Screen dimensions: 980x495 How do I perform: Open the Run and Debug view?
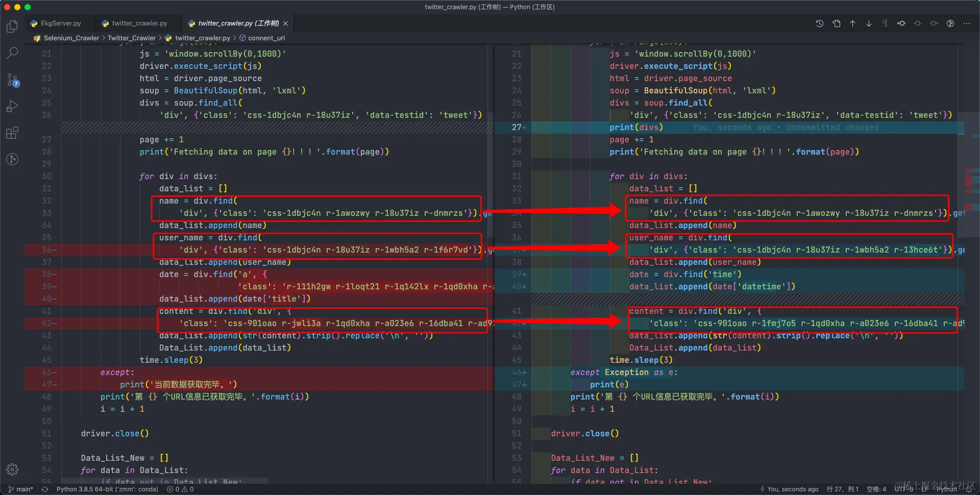12,106
